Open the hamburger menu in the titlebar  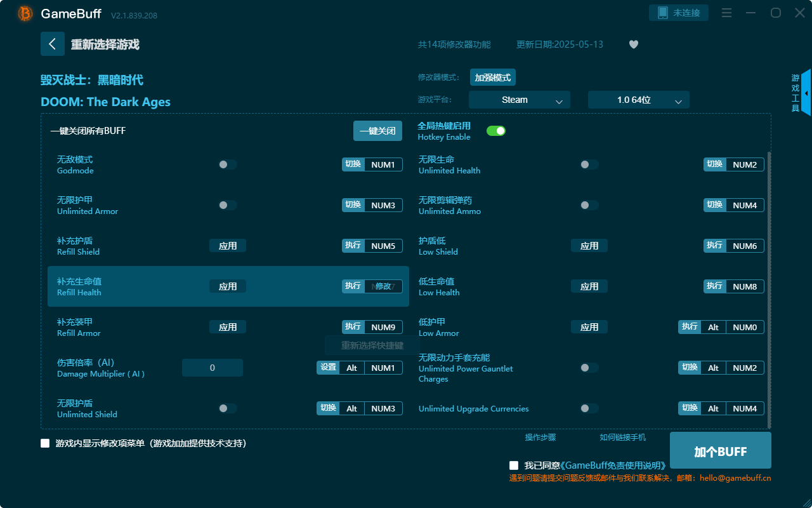pyautogui.click(x=726, y=12)
